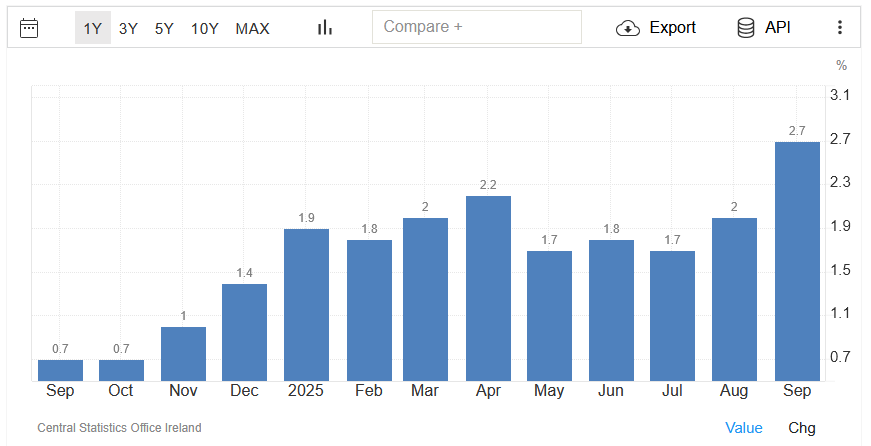Image resolution: width=871 pixels, height=446 pixels.
Task: Click the Export cloud download icon
Action: point(627,28)
